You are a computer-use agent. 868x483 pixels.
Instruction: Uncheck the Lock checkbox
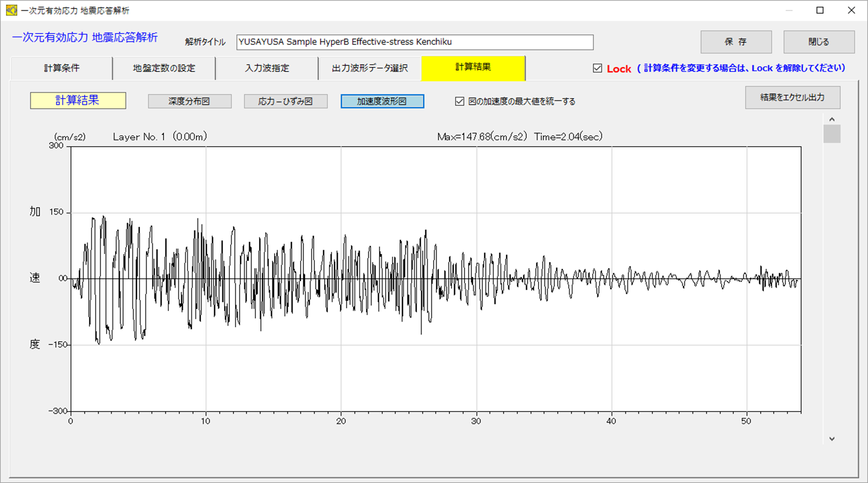click(x=597, y=68)
